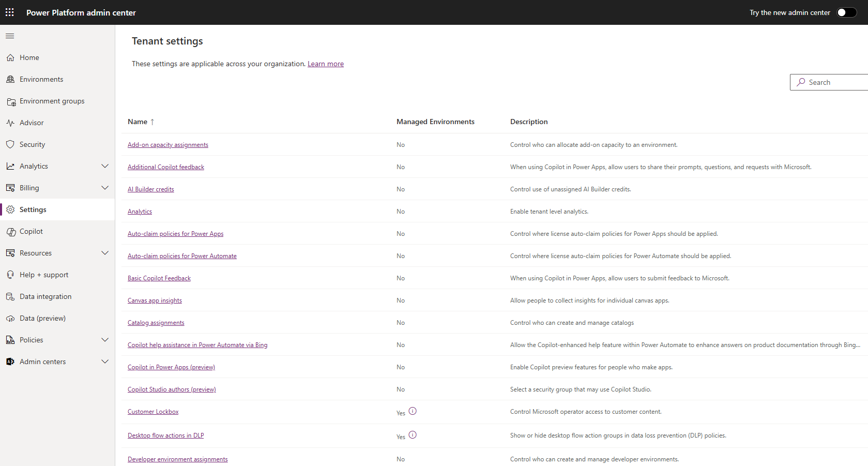Expand the Policies menu chevron
This screenshot has width=868, height=466.
tap(105, 340)
